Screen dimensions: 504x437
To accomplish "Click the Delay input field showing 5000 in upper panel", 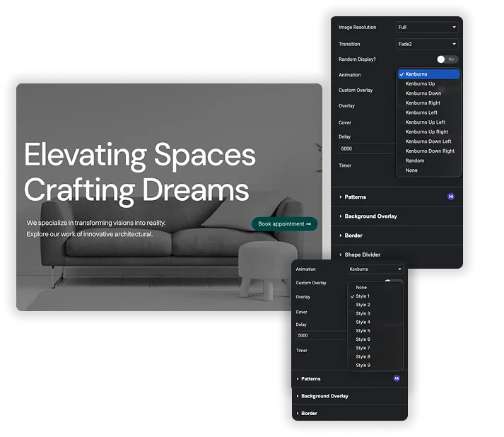I will pyautogui.click(x=368, y=148).
